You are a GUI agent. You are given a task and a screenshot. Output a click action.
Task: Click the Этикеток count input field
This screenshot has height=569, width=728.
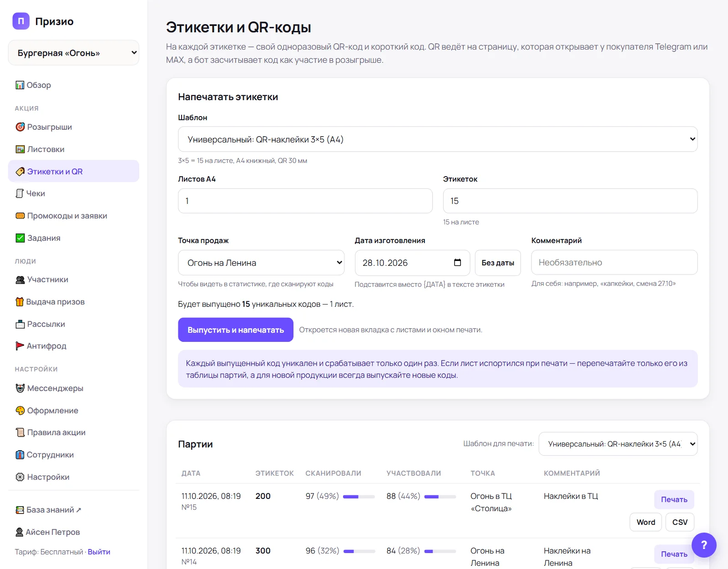click(570, 201)
